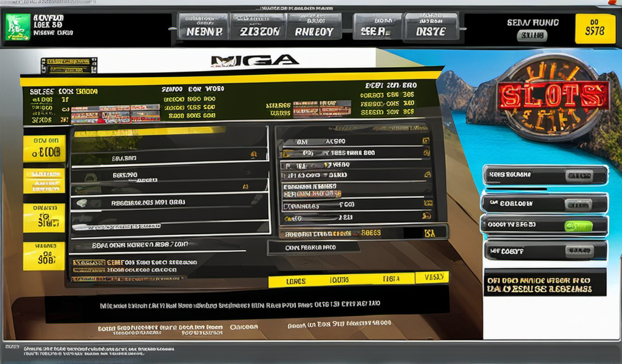
Task: Toggle the green switch in right sidebar
Action: (x=578, y=226)
